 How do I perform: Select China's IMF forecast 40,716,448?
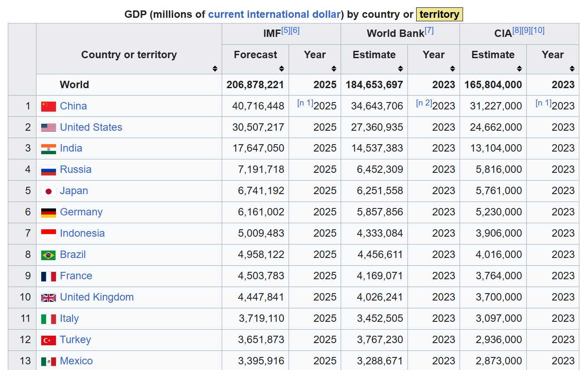click(258, 106)
